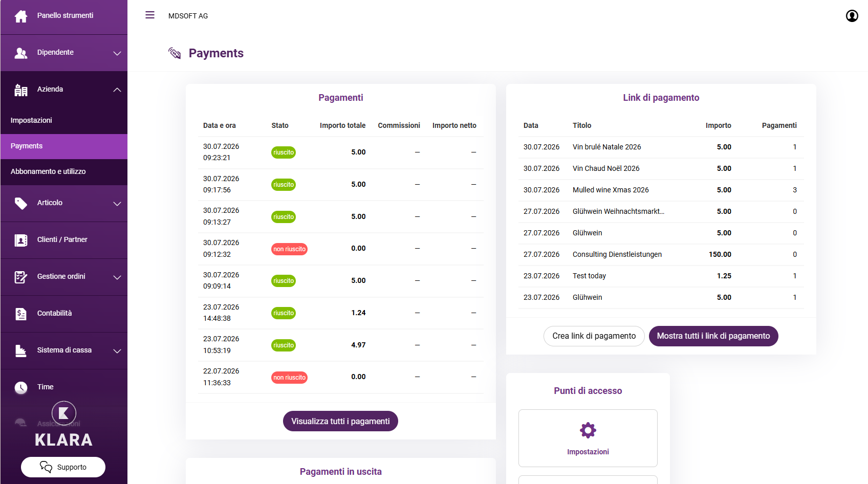Click amount 4.97 in Pagamenti table
The width and height of the screenshot is (868, 484).
pos(358,345)
